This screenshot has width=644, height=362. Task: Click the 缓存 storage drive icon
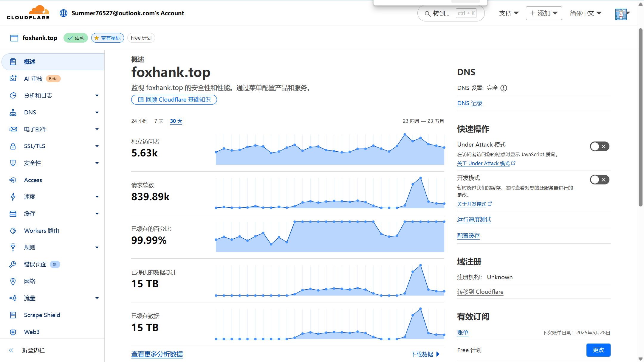point(13,214)
